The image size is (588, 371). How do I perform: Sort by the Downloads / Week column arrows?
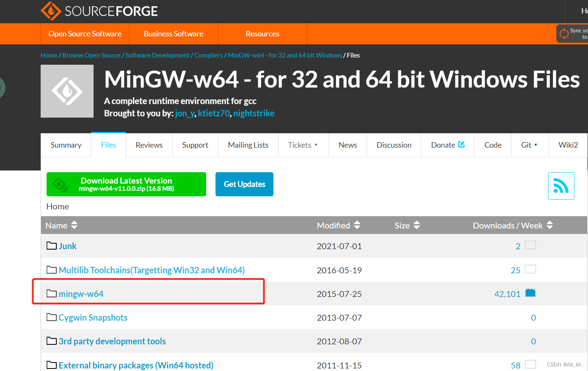550,225
